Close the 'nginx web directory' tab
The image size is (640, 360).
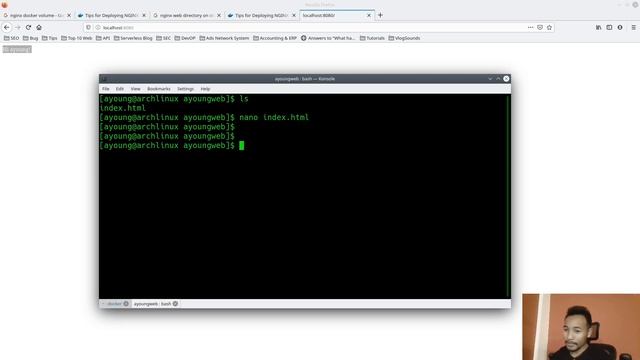pos(219,15)
